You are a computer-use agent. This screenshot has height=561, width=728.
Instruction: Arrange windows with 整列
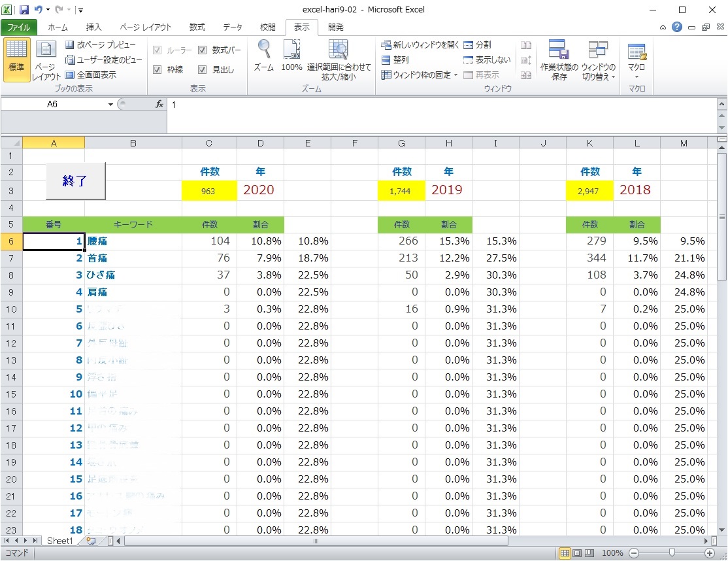[x=395, y=59]
